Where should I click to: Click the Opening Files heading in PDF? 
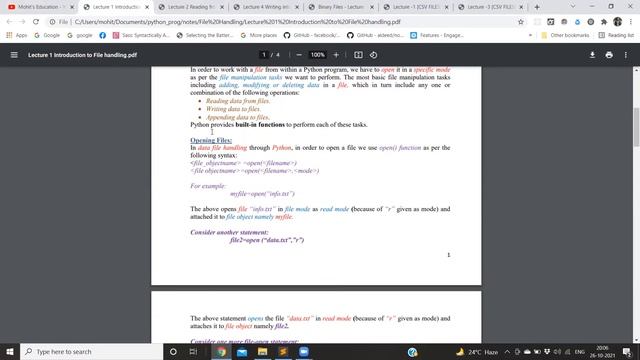211,140
